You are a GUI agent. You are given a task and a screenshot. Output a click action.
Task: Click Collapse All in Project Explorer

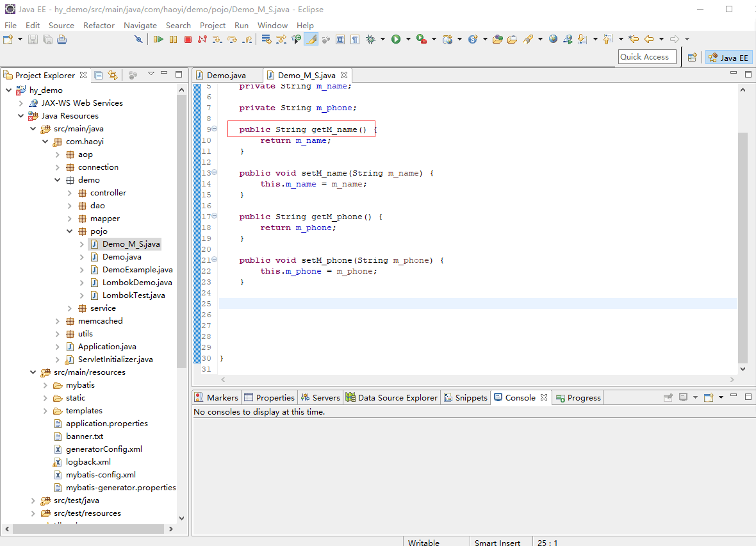(x=99, y=75)
